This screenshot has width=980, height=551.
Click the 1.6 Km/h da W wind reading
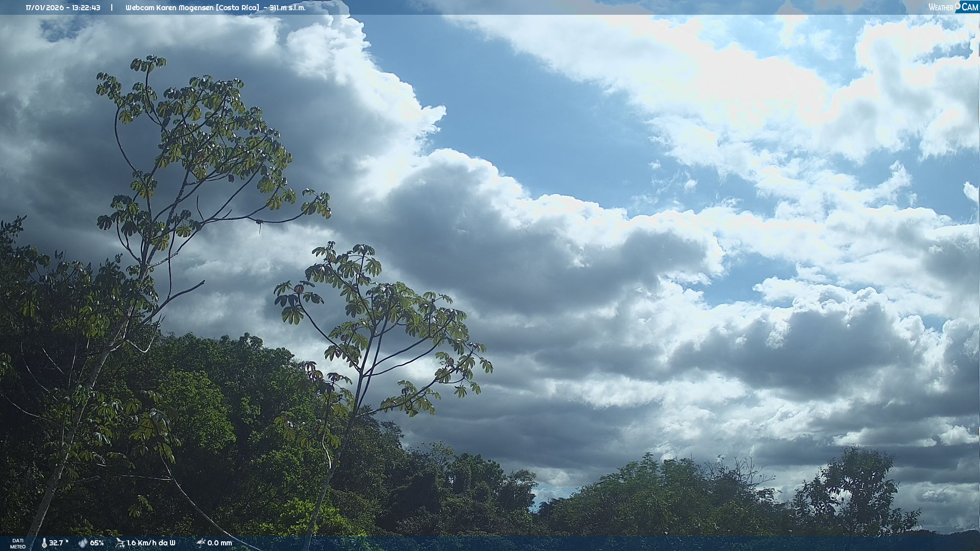(151, 543)
